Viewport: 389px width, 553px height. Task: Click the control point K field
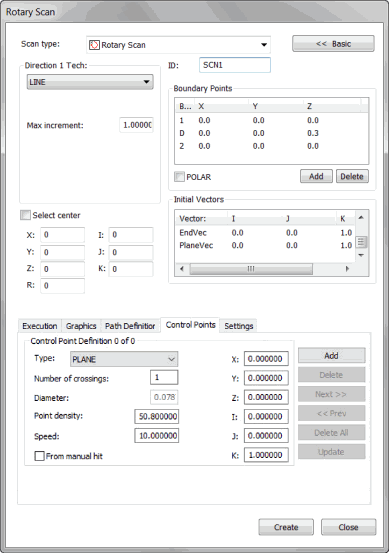pos(266,455)
